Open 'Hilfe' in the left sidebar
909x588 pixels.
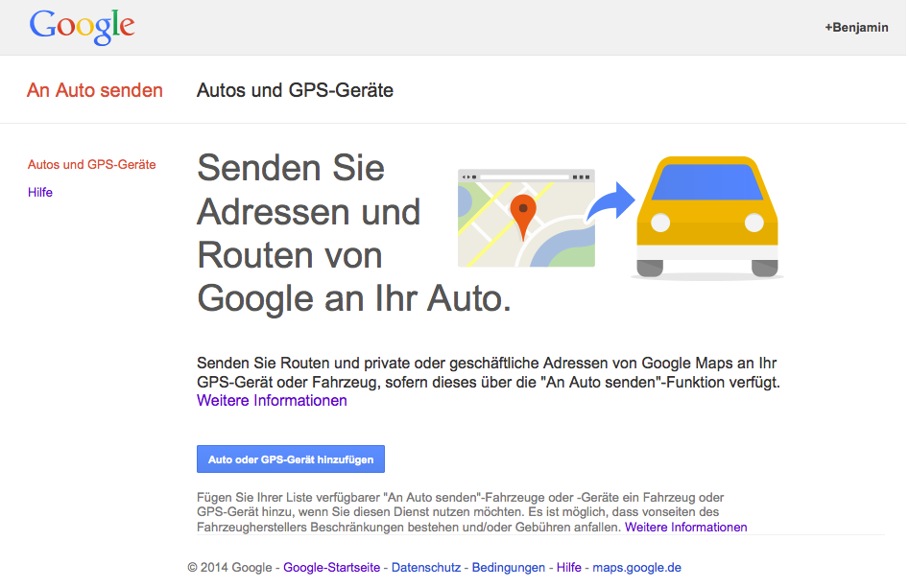point(40,193)
